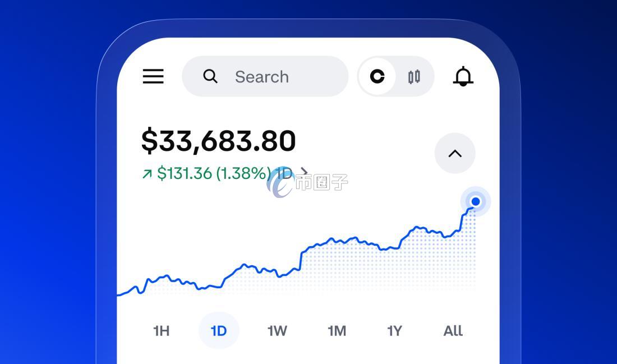This screenshot has width=617, height=364.
Task: View the All-time chart tab
Action: click(x=452, y=331)
